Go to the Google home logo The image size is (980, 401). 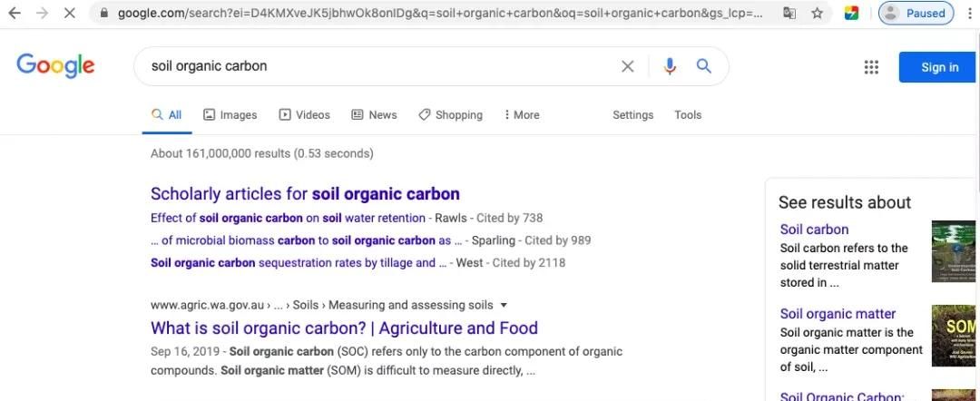55,65
